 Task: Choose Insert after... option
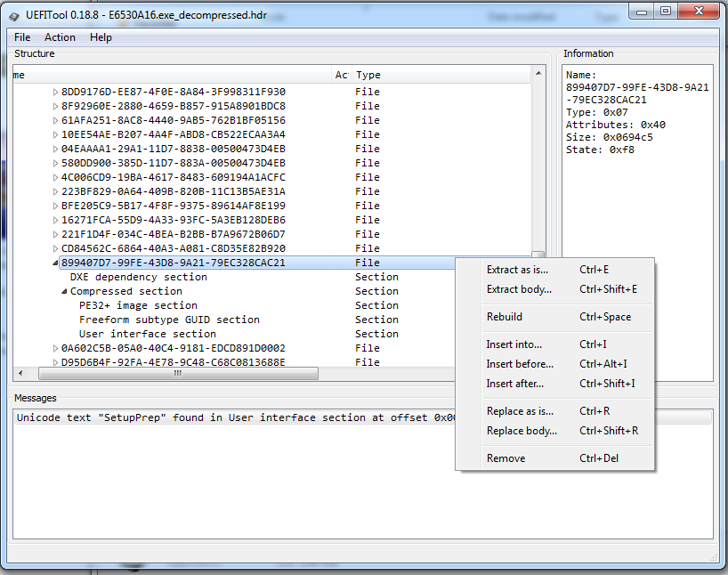[x=554, y=384]
